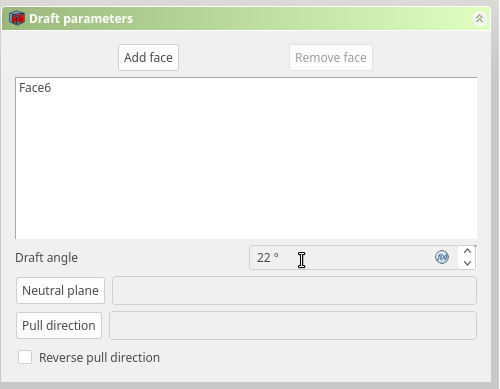This screenshot has height=389, width=500.
Task: Click the Neutral plane button
Action: click(60, 290)
